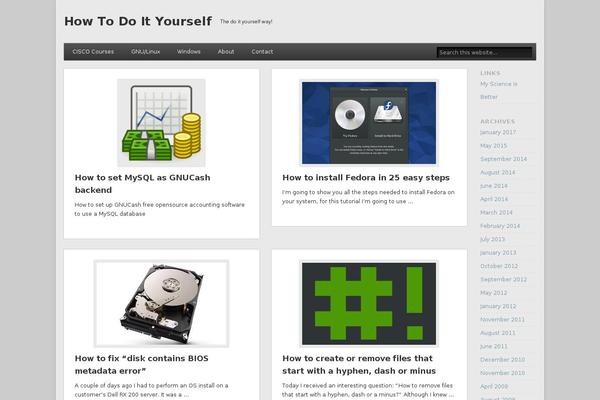Viewport: 600px width, 400px height.
Task: Open article How to install Fedora in 25 easy steps
Action: [x=366, y=178]
